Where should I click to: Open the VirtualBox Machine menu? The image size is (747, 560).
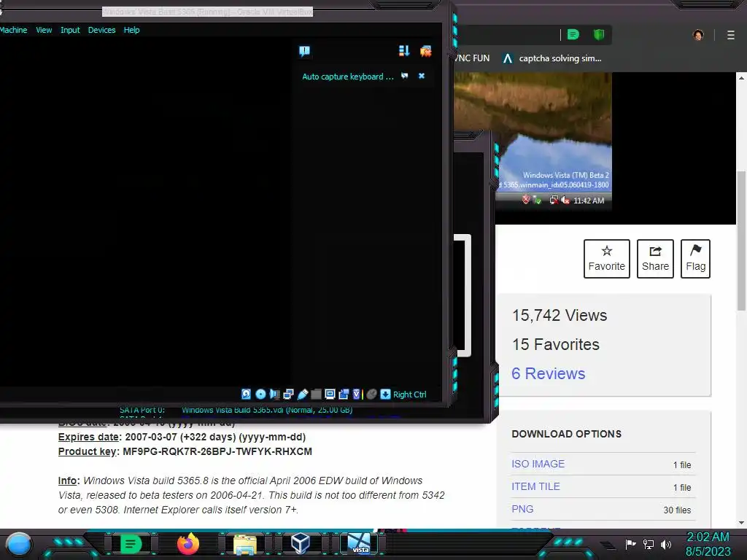point(13,30)
